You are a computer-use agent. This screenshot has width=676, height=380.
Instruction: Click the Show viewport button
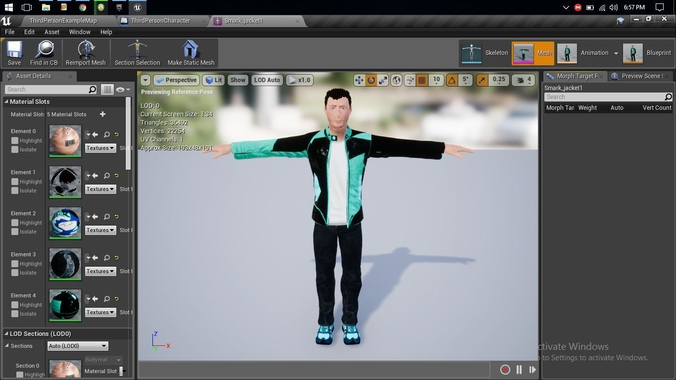point(238,80)
